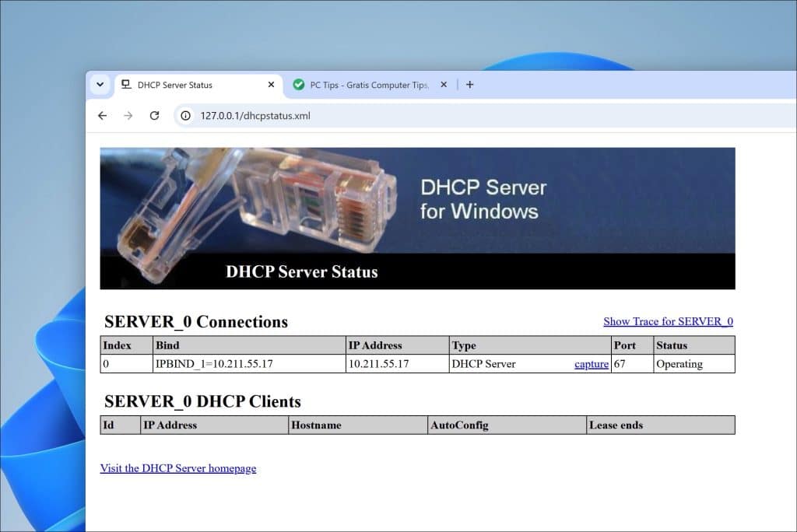
Task: Click the Hostname column header
Action: click(x=358, y=425)
